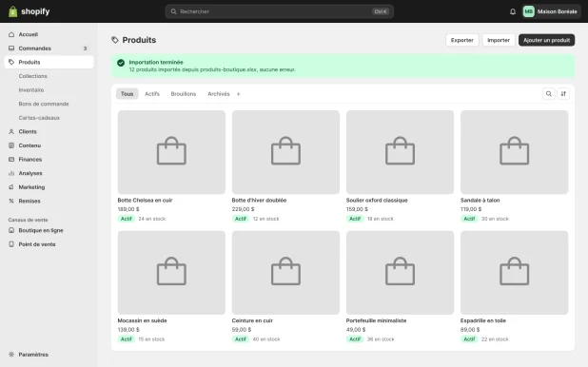Open Sandale à talon thumbnail

[514, 152]
